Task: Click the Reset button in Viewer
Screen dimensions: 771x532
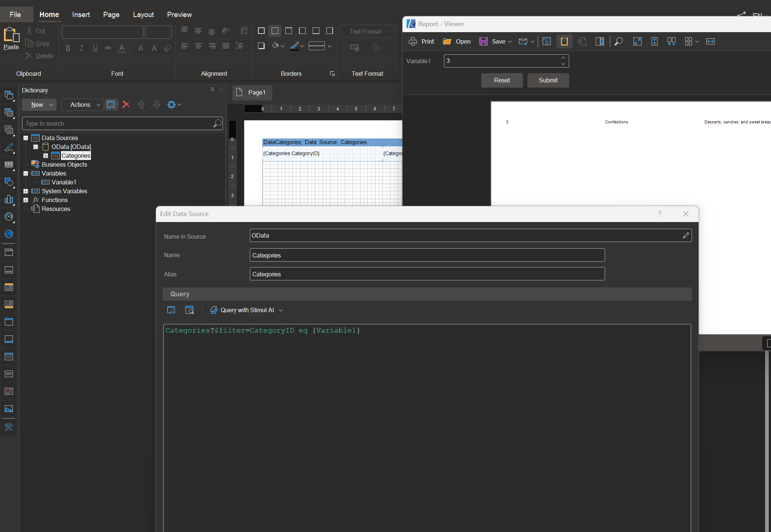Action: pyautogui.click(x=502, y=80)
